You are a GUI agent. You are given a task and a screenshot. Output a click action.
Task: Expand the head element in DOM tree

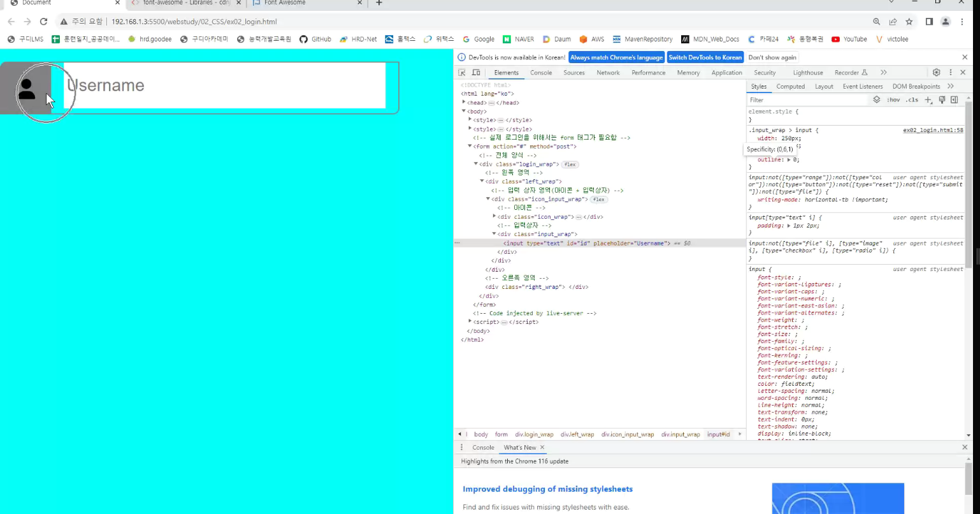click(465, 102)
